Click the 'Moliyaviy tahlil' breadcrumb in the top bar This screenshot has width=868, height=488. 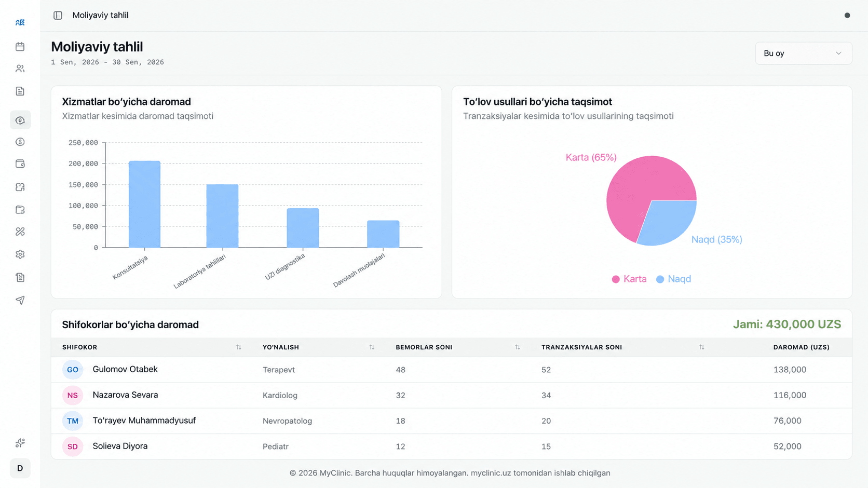(100, 16)
